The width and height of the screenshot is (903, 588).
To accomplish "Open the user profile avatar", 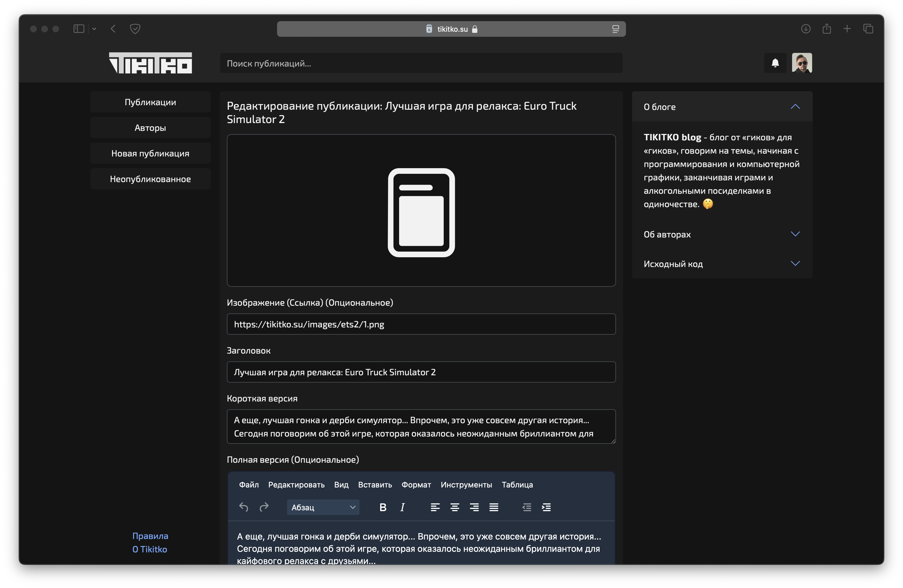I will click(x=802, y=63).
